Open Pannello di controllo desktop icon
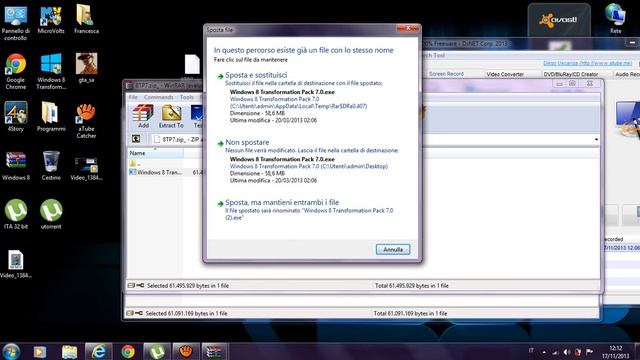The height and width of the screenshot is (360, 640). [x=16, y=23]
